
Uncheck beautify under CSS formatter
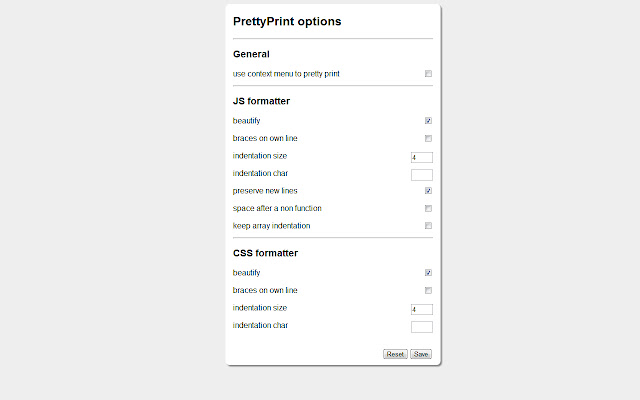428,272
